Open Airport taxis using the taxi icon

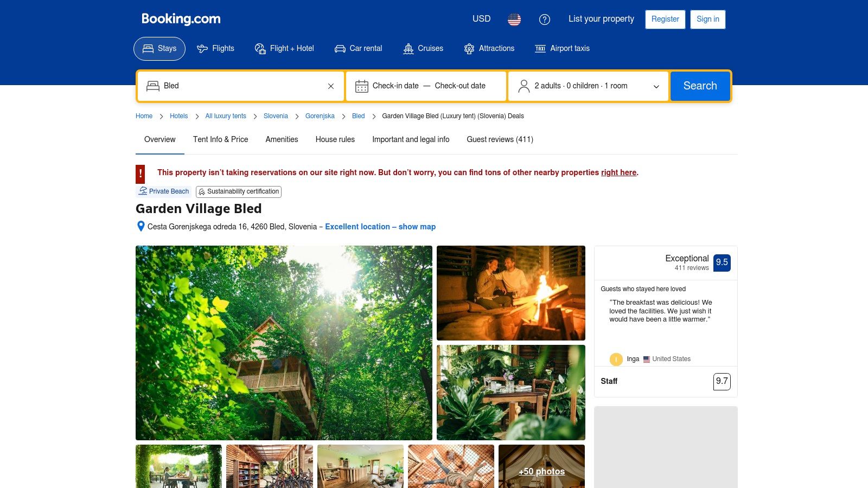coord(540,48)
